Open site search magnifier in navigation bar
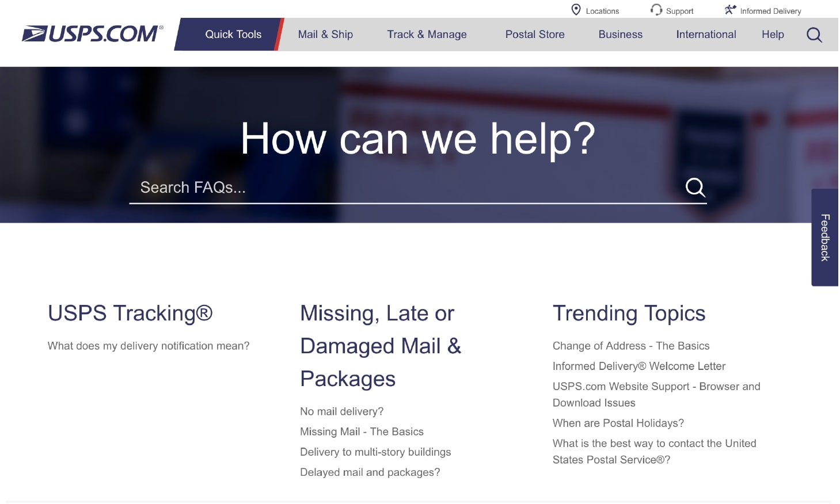This screenshot has width=840, height=504. (x=814, y=35)
